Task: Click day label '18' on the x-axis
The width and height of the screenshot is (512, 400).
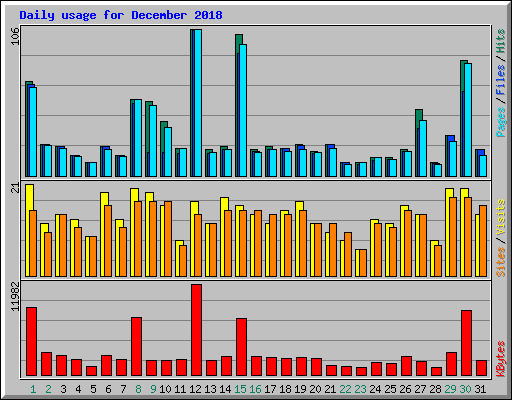Action: 285,389
